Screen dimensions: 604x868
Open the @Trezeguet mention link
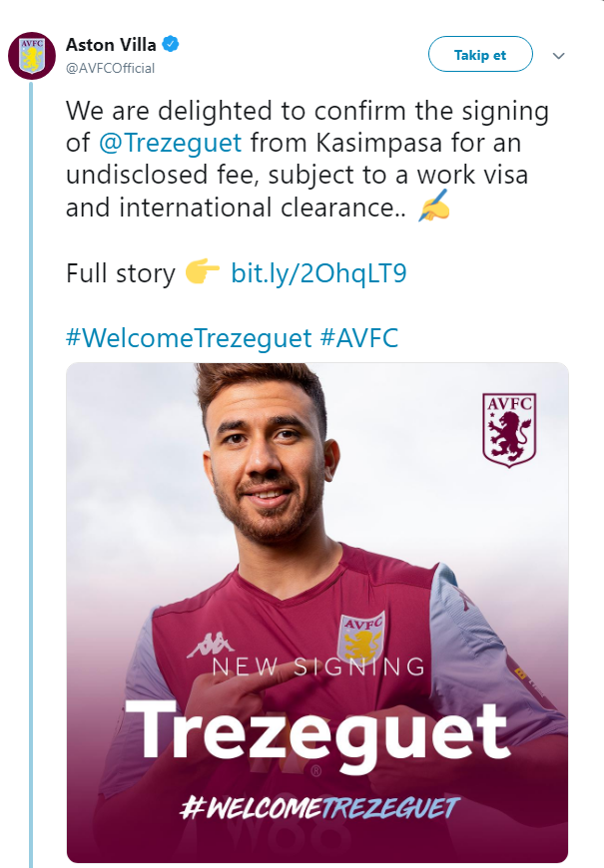pos(170,143)
